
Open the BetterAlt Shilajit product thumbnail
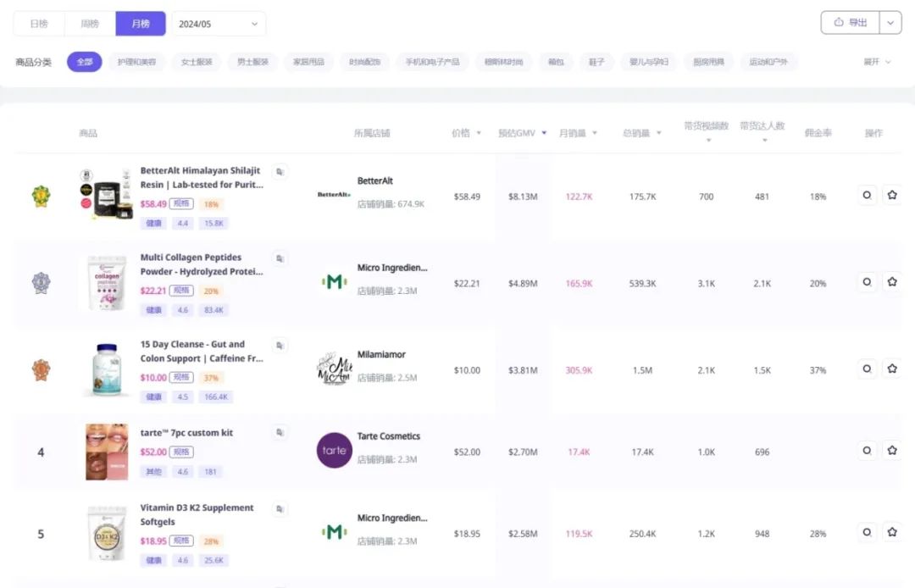pos(106,194)
